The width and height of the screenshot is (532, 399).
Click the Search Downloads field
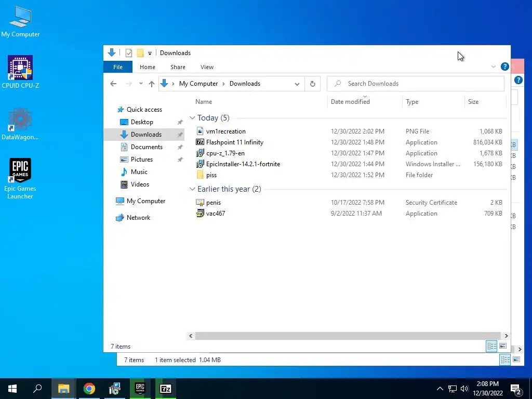(x=415, y=84)
